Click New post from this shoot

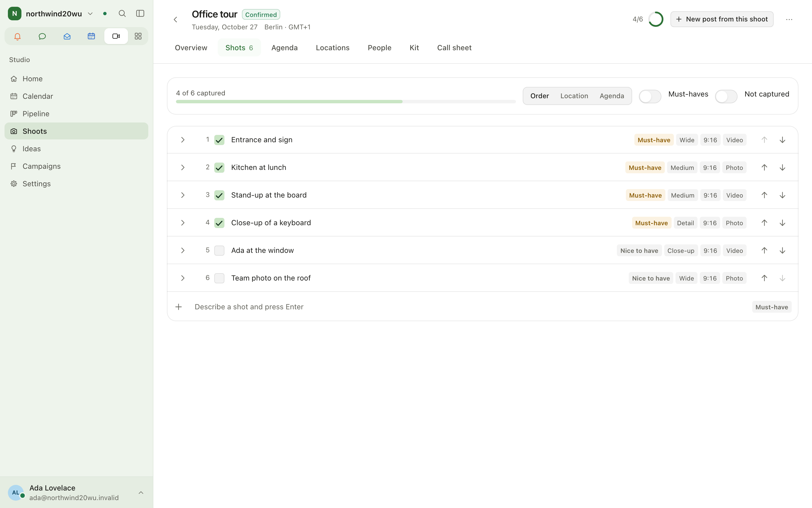pos(722,19)
